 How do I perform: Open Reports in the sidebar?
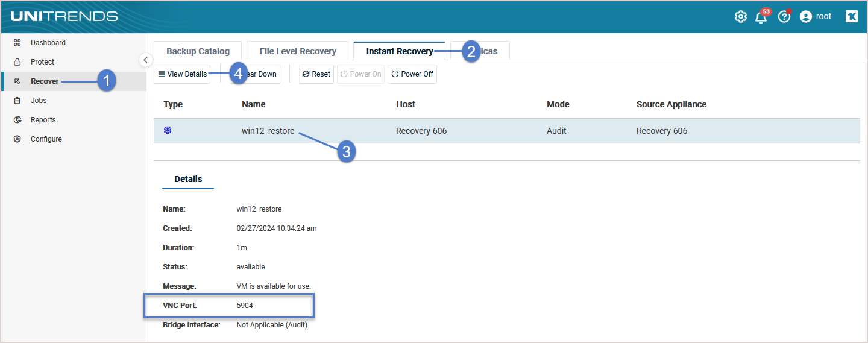coord(43,120)
